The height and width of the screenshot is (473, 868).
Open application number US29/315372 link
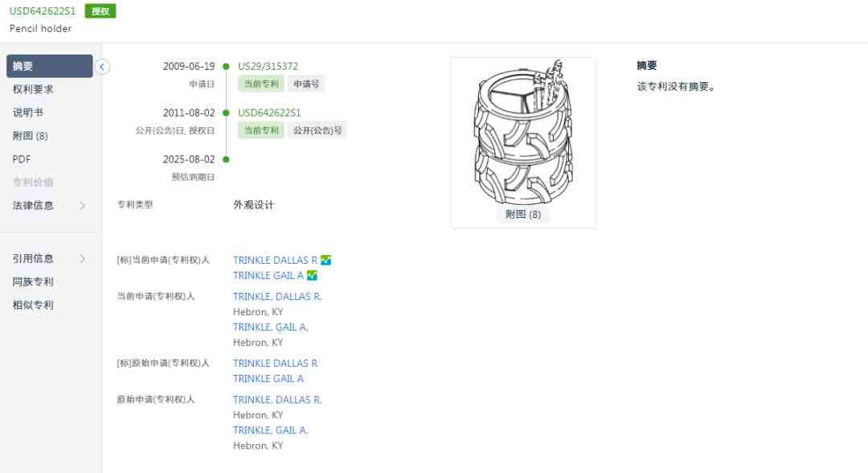click(268, 67)
